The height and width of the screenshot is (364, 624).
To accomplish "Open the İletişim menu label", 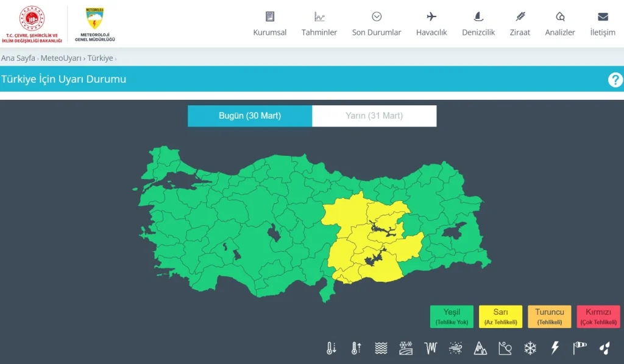I will click(x=603, y=33).
